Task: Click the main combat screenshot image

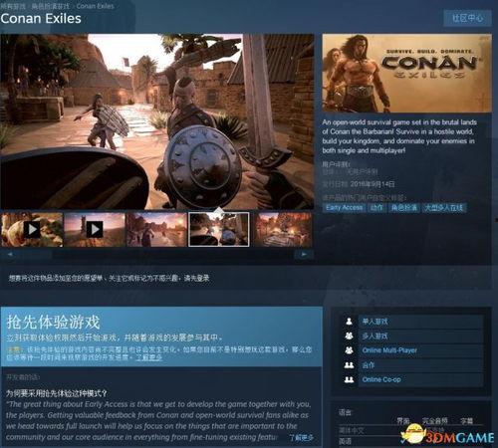Action: coord(157,121)
